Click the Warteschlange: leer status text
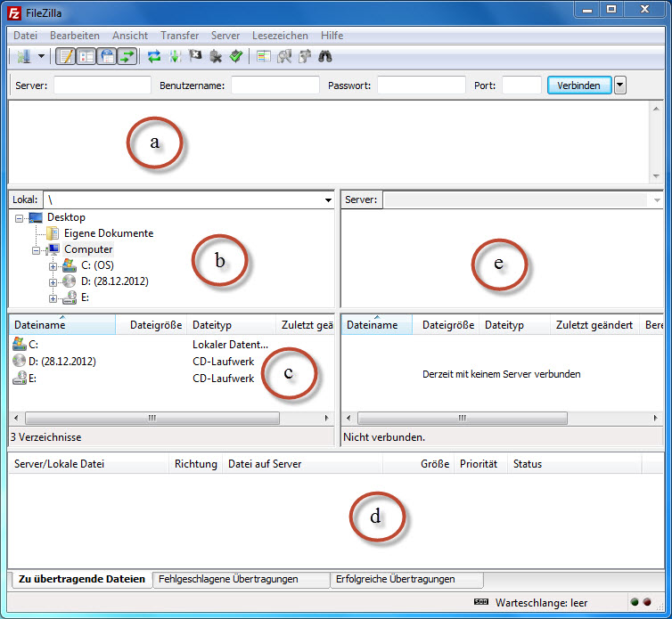 (x=541, y=603)
